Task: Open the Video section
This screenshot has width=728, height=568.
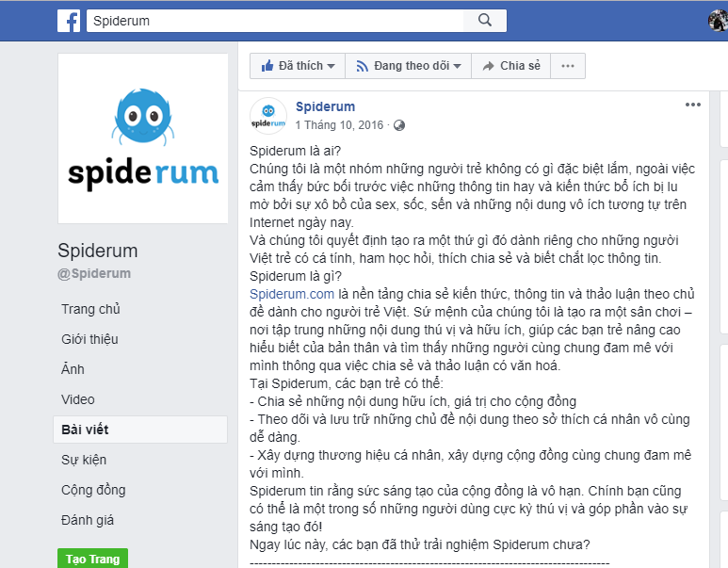Action: click(x=78, y=399)
